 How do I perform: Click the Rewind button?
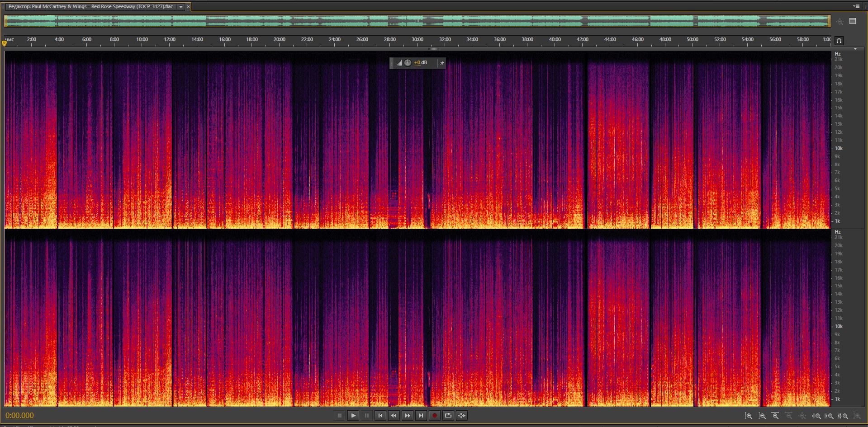click(x=394, y=416)
